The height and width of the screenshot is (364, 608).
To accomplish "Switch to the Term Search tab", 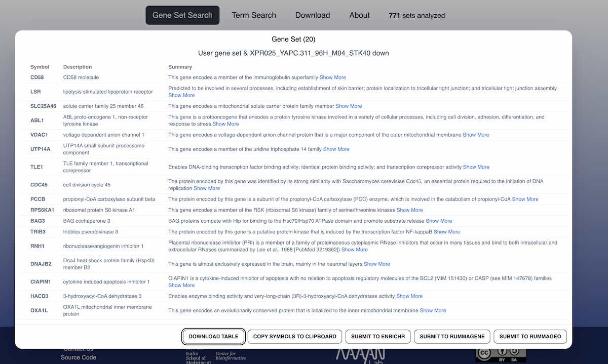I will [x=254, y=15].
